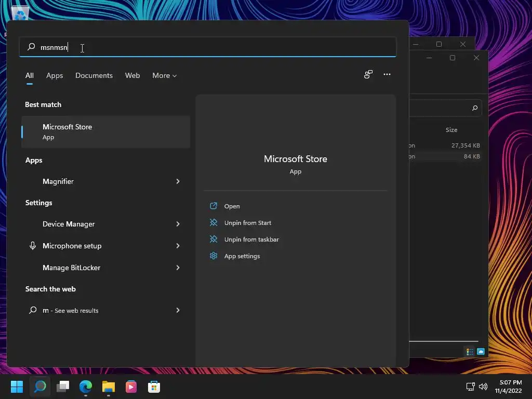
Task: Open the pink media player taskbar app
Action: (131, 387)
